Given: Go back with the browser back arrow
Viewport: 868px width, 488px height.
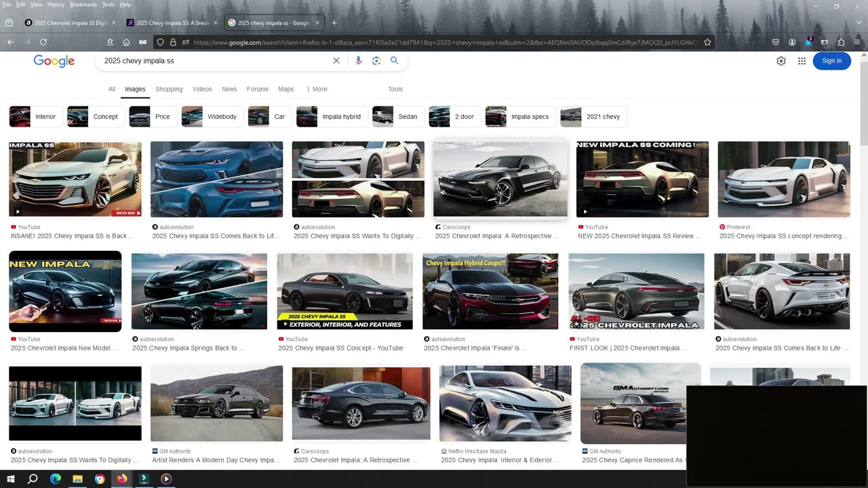Looking at the screenshot, I should click(11, 42).
